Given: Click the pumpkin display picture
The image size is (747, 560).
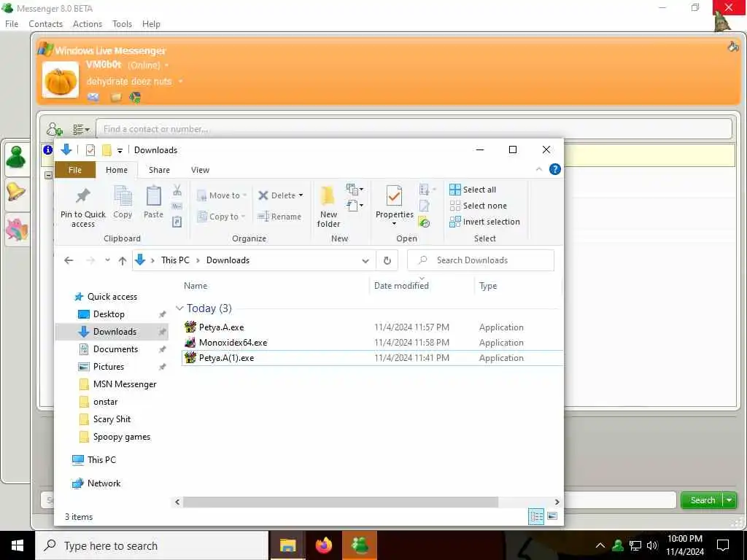Looking at the screenshot, I should tap(61, 80).
